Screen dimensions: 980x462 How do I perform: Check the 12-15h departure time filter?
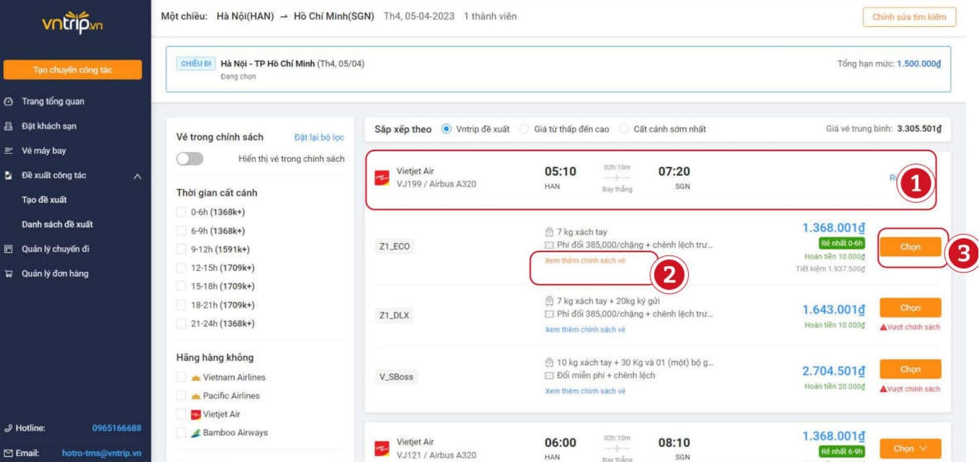[181, 268]
